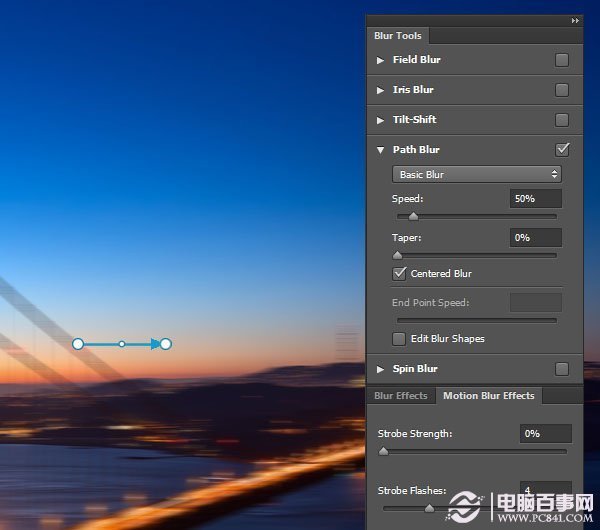Collapse the panel using double-arrow icon

[575, 20]
